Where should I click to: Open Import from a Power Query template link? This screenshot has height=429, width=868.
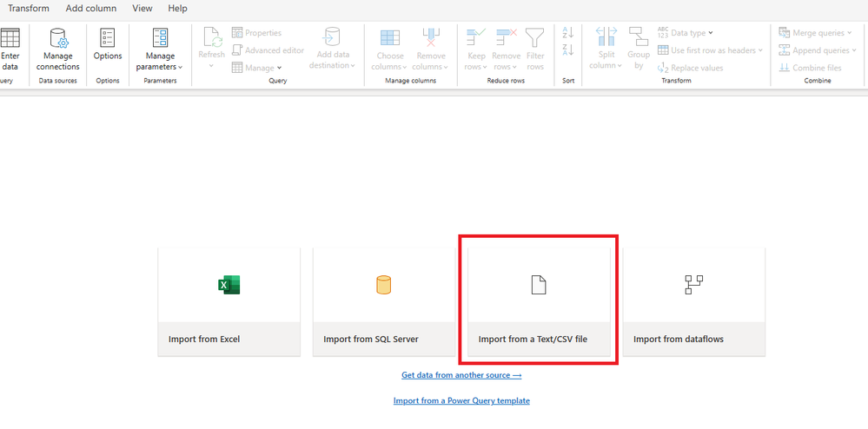pyautogui.click(x=461, y=400)
